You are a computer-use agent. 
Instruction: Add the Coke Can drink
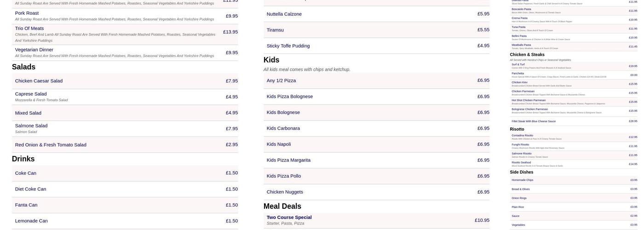click(x=26, y=173)
